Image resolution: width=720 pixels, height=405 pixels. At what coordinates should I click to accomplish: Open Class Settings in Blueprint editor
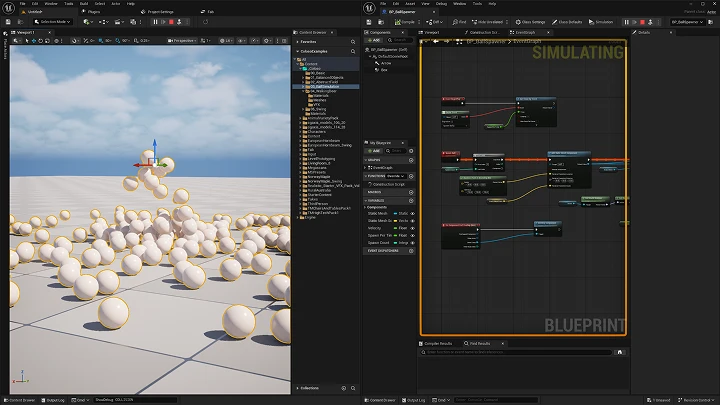[530, 22]
